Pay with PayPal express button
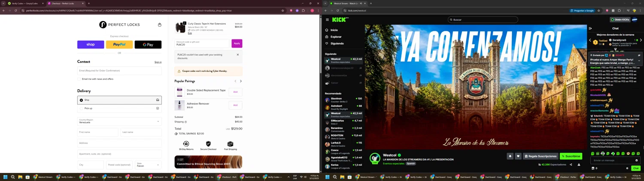 [119, 45]
